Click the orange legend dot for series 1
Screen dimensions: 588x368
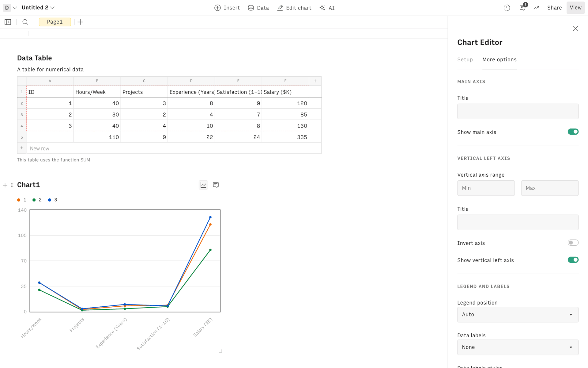(x=19, y=200)
